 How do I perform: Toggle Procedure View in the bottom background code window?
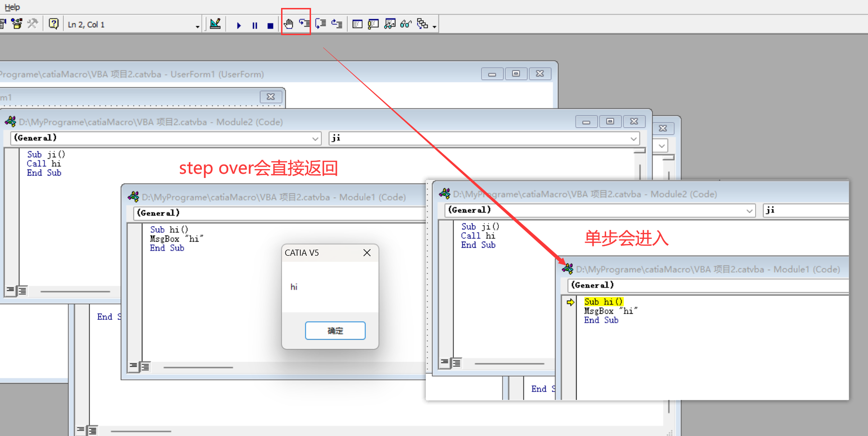coord(81,429)
